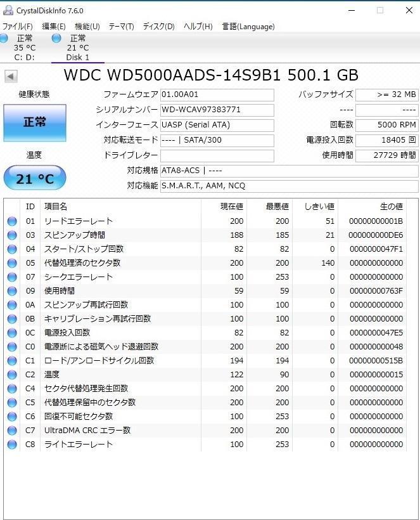Click status orb for 04 スタート/ストップ回数
Viewport: 420px width, 520px height.
pyautogui.click(x=12, y=249)
